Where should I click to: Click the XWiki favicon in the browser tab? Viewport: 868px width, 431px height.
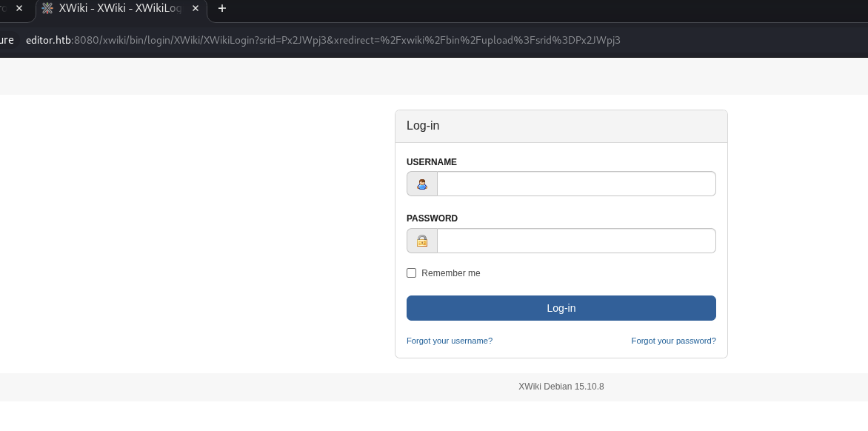coord(47,8)
